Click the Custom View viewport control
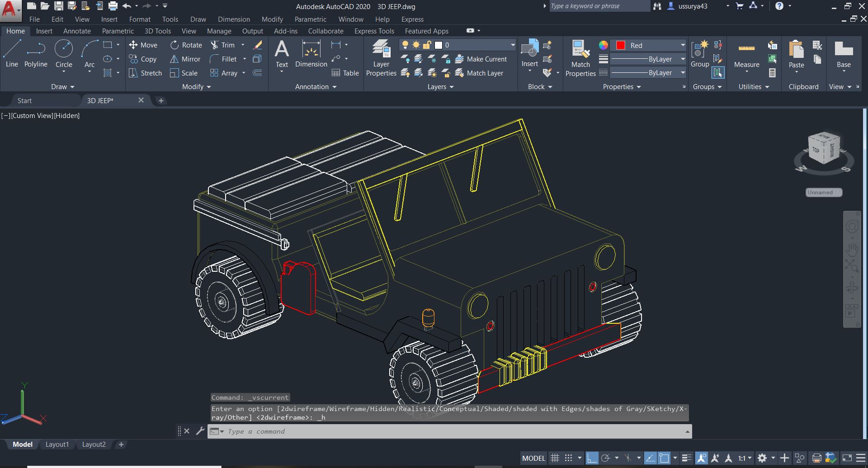This screenshot has height=468, width=868. tap(32, 115)
